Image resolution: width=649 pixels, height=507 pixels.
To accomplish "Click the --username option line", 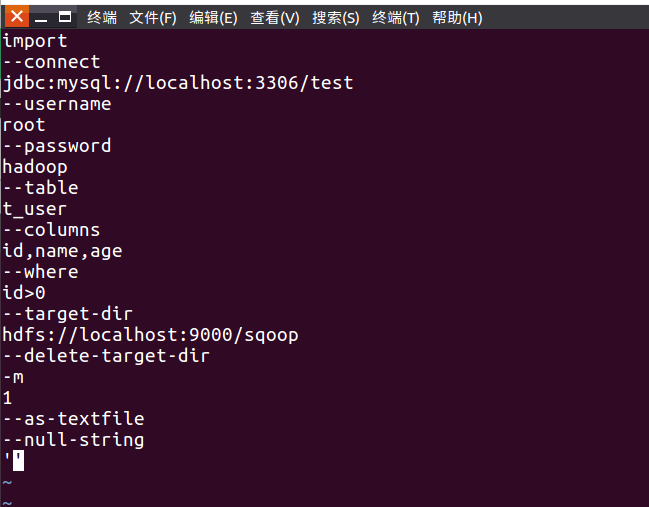I will pos(57,104).
